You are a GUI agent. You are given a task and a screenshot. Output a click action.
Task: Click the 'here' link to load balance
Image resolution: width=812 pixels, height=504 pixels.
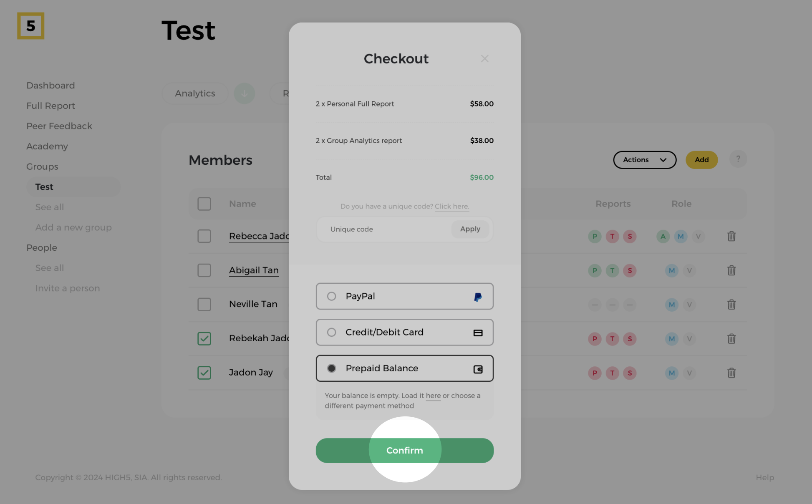pyautogui.click(x=433, y=396)
